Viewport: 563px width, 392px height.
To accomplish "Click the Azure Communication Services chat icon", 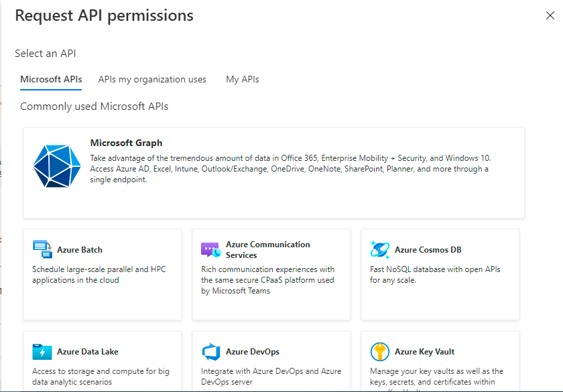I will (x=210, y=250).
